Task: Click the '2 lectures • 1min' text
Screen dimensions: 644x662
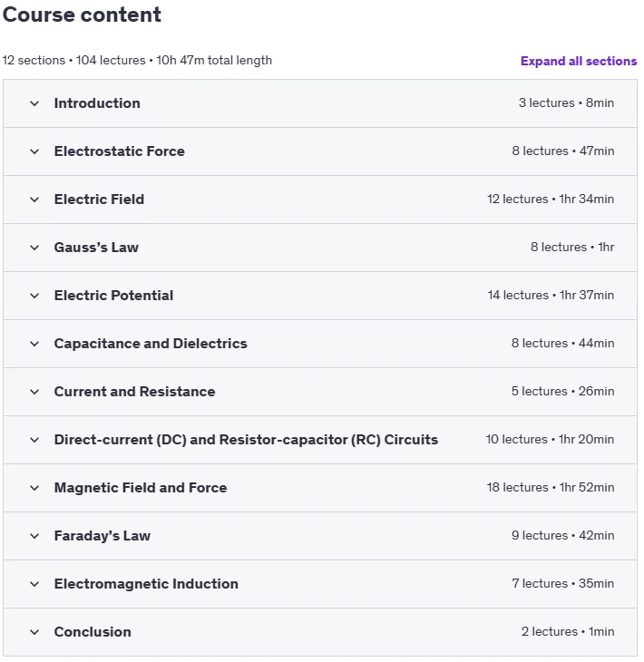Action: (x=568, y=631)
